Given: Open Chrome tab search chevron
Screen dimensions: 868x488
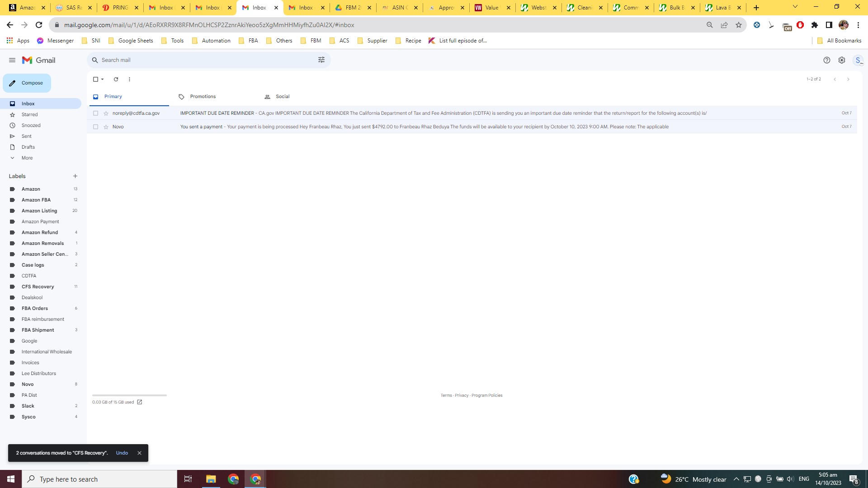Looking at the screenshot, I should 795,7.
